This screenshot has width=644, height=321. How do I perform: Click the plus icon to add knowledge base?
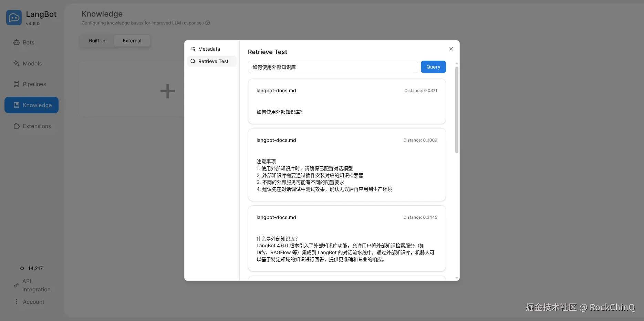[x=168, y=91]
